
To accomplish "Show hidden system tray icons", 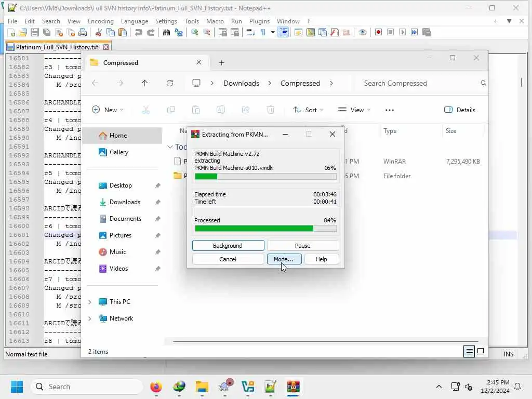I will (438, 387).
